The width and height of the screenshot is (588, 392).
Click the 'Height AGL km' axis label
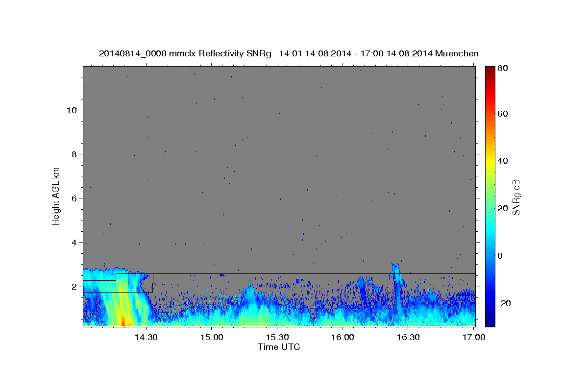click(56, 196)
